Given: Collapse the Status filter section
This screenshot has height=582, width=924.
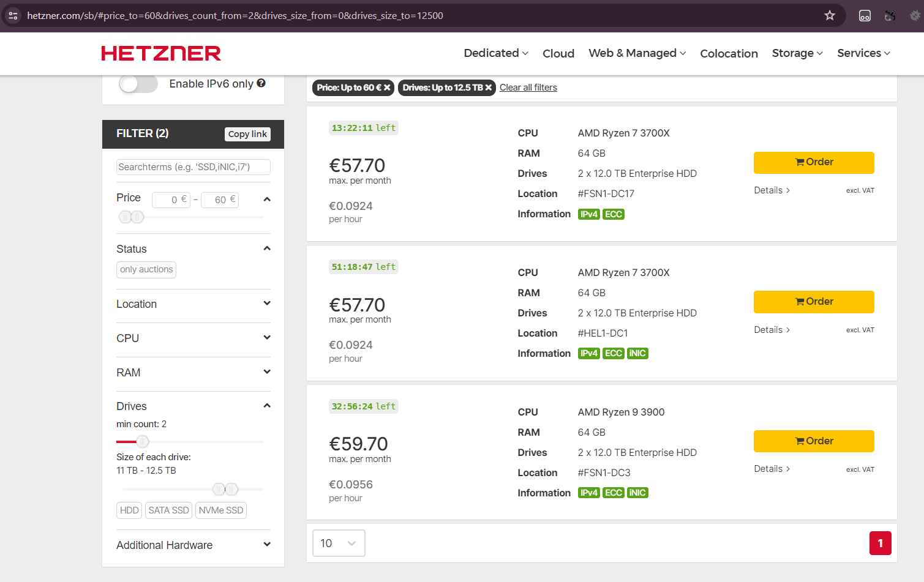Looking at the screenshot, I should [267, 248].
